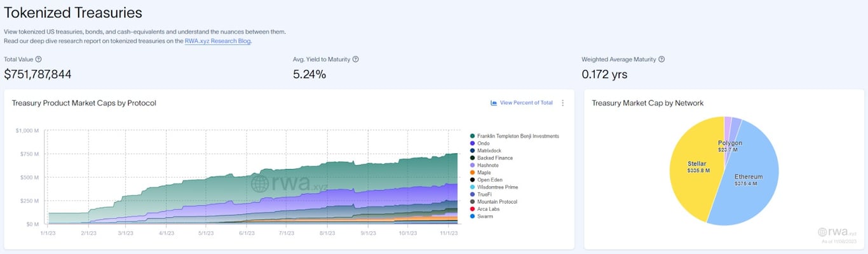Click the Treasury Product Market Caps by Protocol title
The width and height of the screenshot is (868, 254).
tap(84, 103)
